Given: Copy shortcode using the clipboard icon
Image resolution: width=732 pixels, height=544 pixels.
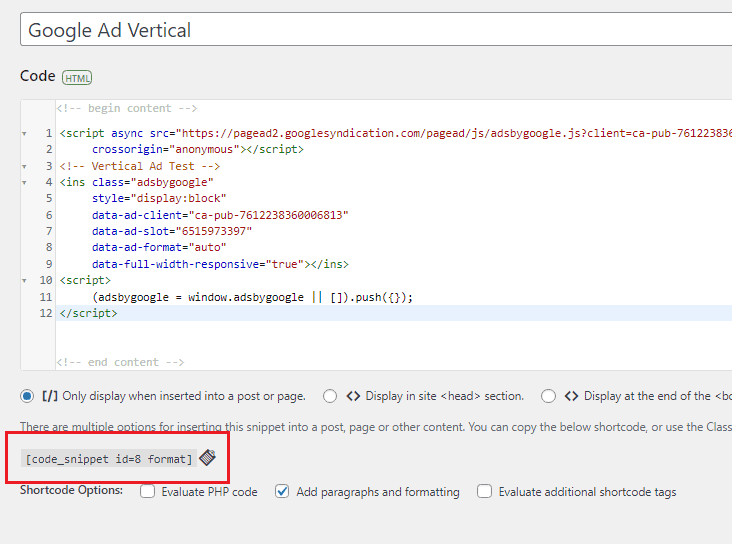Looking at the screenshot, I should point(207,458).
